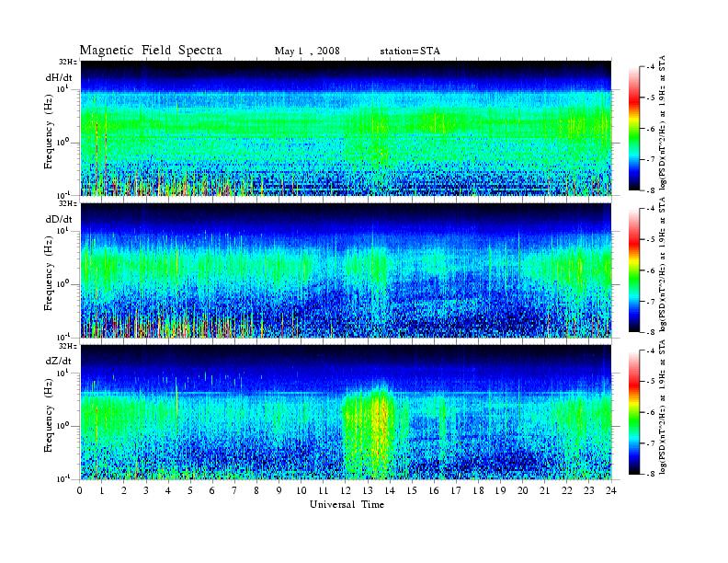Select the "May 1, 2008" date text
This screenshot has width=728, height=563.
pyautogui.click(x=307, y=51)
